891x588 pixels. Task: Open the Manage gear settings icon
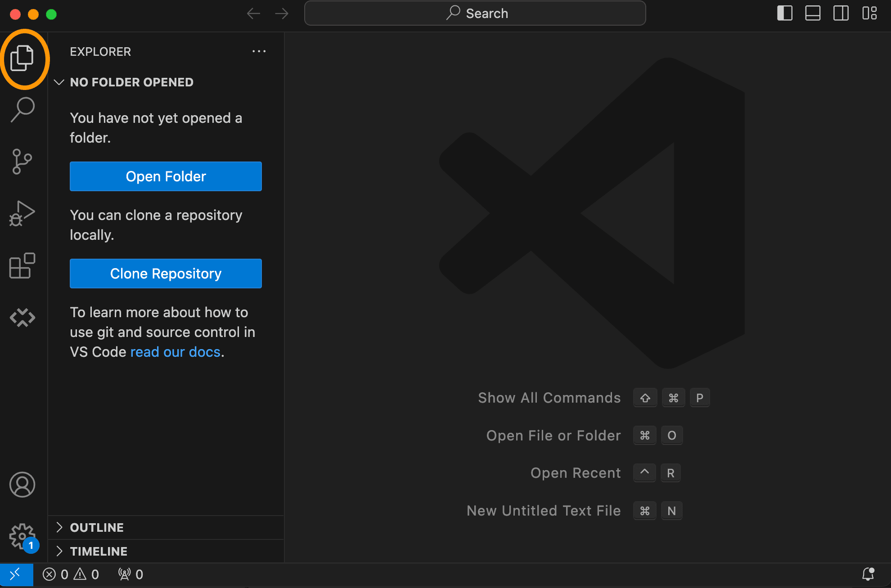point(22,537)
